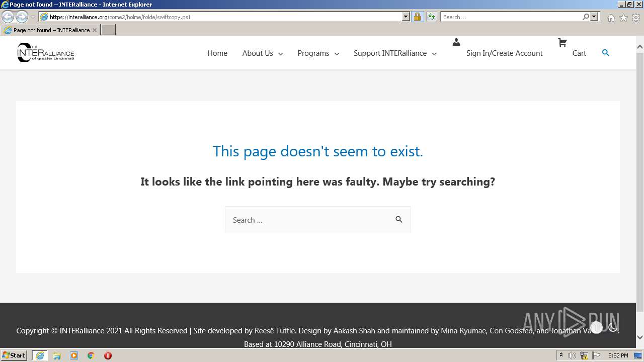This screenshot has height=362, width=644.
Task: Expand the Programs chevron
Action: (337, 53)
